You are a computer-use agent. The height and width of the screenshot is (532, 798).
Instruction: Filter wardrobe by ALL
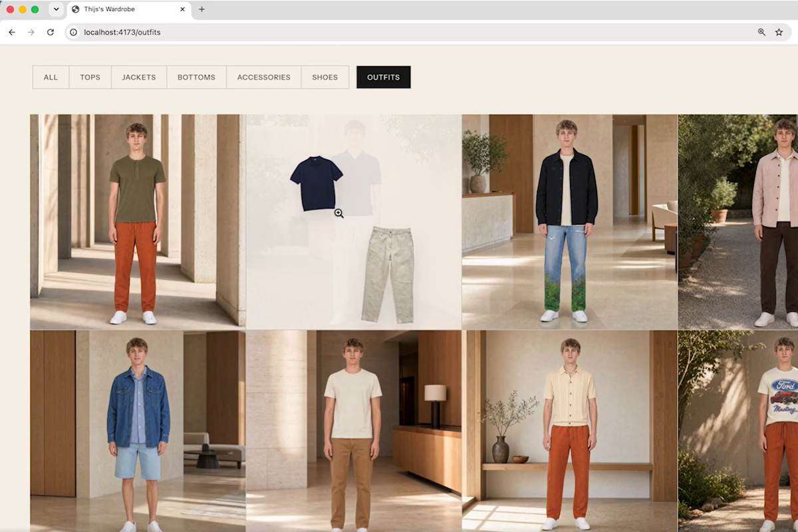(x=51, y=77)
